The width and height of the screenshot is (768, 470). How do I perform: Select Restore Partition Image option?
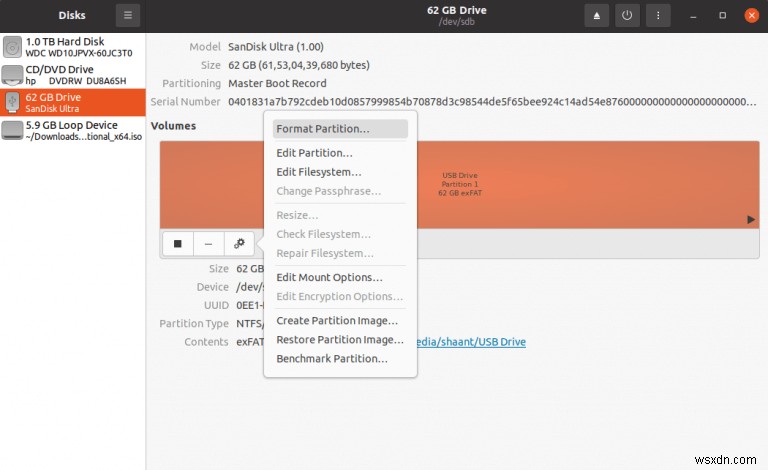pyautogui.click(x=340, y=340)
